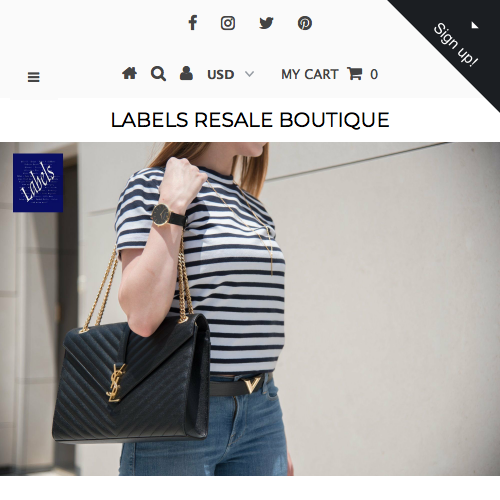
Task: Open the Facebook social page
Action: coord(193,23)
